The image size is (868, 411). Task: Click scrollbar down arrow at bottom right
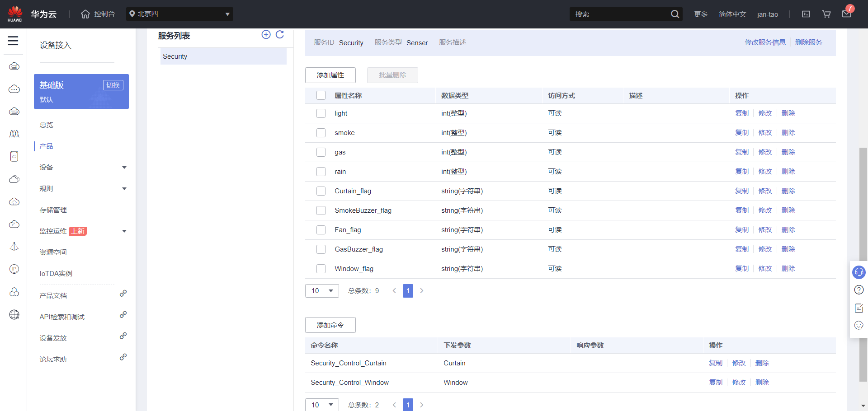click(863, 406)
